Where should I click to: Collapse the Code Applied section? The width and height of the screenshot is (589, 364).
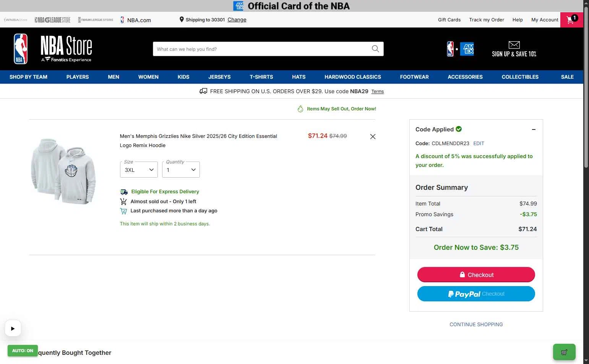(x=534, y=129)
